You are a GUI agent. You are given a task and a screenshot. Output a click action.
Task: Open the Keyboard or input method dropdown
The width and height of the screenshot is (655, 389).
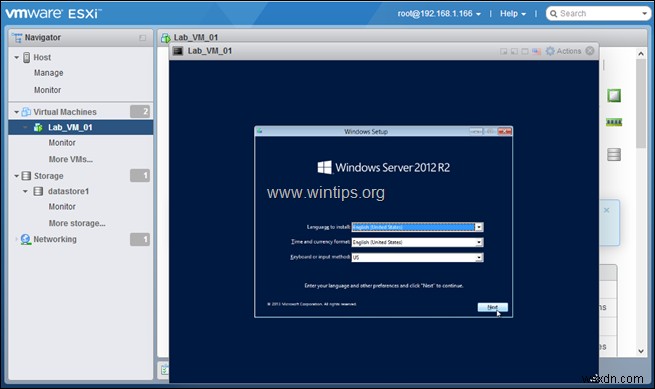(x=479, y=257)
